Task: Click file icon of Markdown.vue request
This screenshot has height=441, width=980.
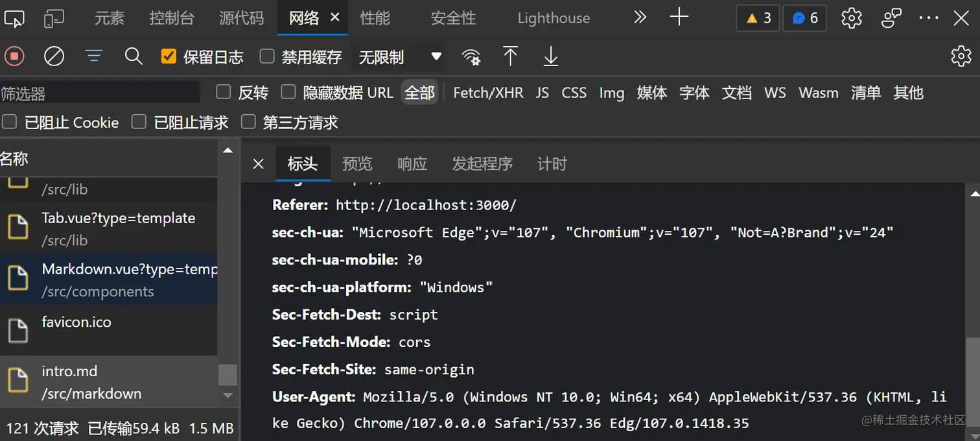Action: [x=17, y=278]
